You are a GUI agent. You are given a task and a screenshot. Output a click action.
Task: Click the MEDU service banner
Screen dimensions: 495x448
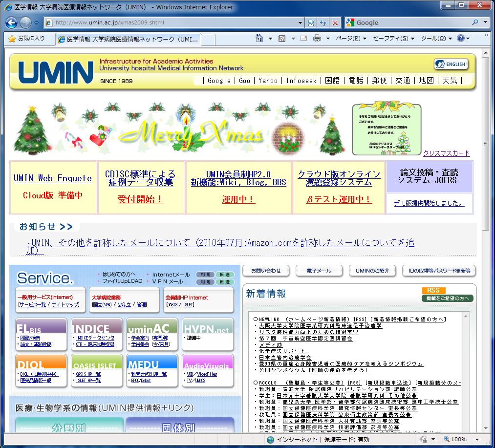tap(152, 362)
